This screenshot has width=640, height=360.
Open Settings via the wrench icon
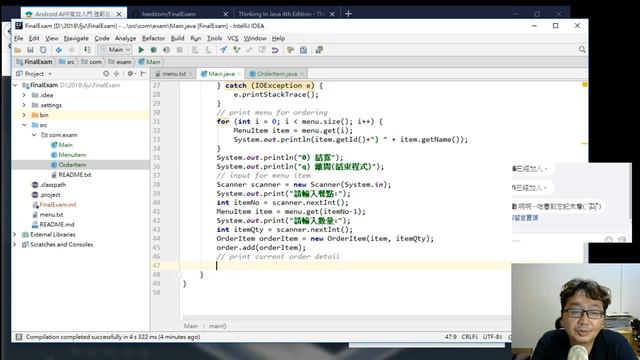pyautogui.click(x=290, y=50)
